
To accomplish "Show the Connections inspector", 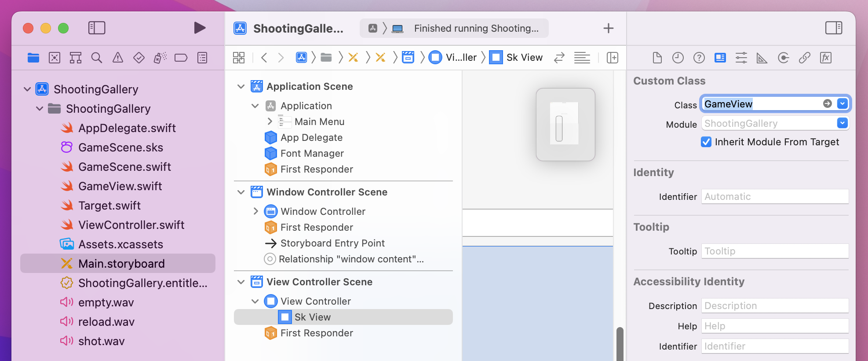I will (x=784, y=58).
